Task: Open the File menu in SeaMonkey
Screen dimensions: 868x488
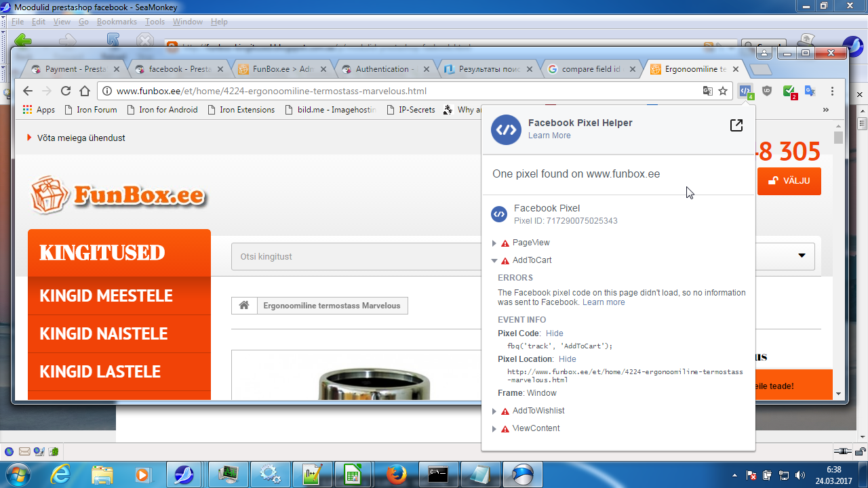Action: [18, 22]
